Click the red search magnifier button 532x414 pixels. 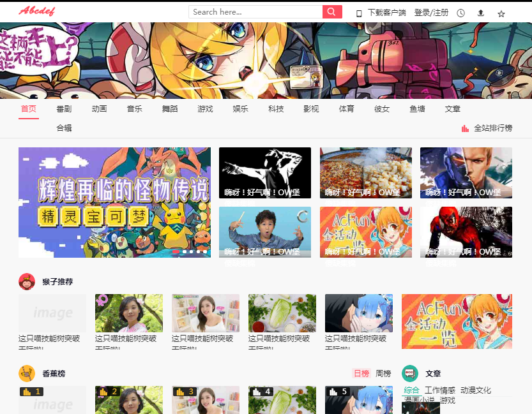click(x=332, y=12)
